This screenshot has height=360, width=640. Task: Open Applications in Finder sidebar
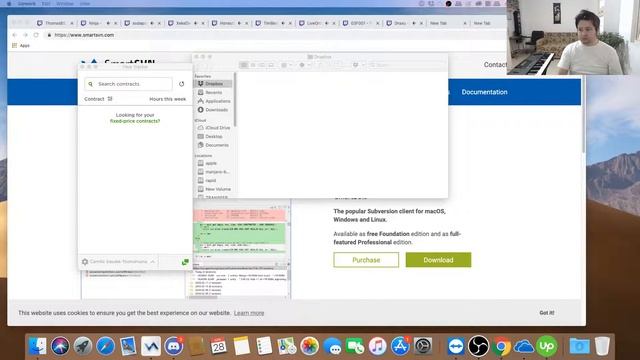coord(213,101)
